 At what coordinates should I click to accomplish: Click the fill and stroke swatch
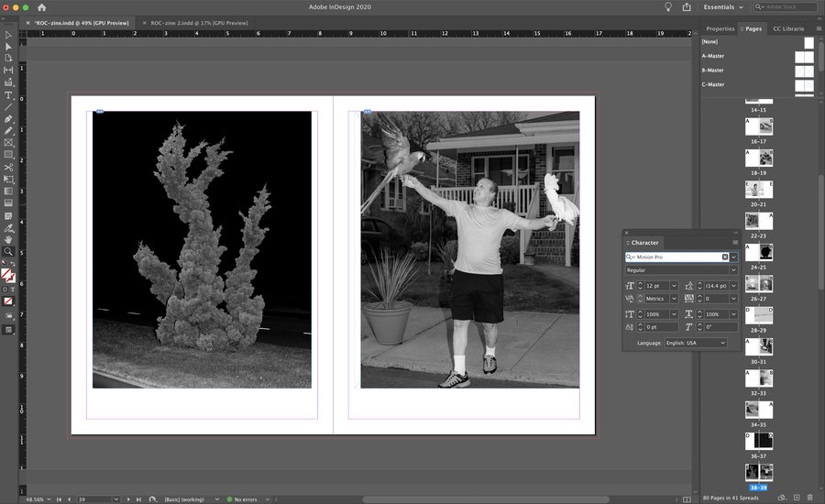pos(8,273)
